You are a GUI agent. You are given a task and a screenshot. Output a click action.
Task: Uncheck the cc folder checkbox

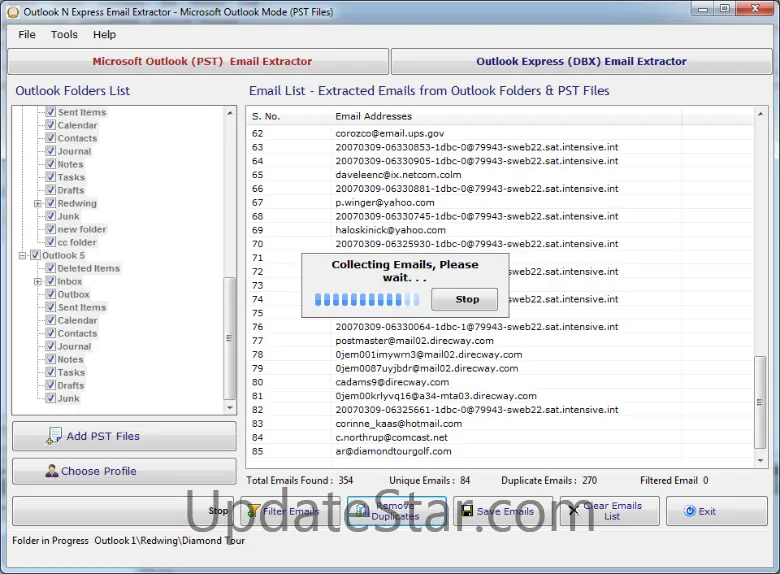coord(50,242)
